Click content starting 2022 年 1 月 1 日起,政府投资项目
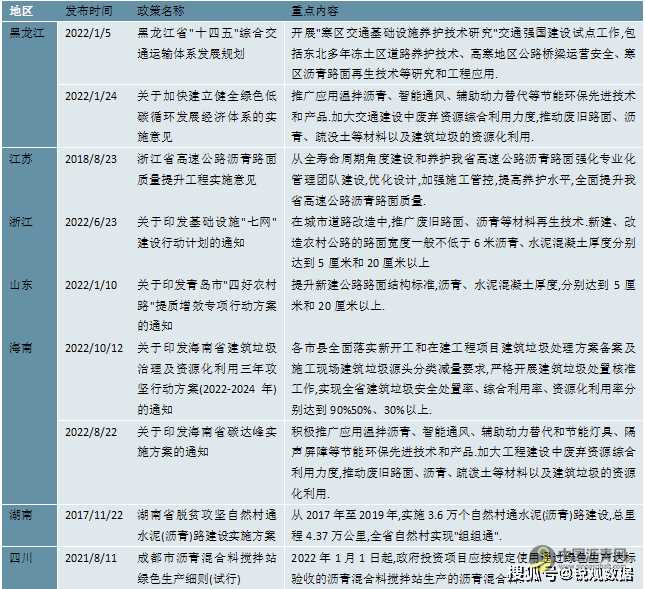This screenshot has width=645, height=589. (x=463, y=568)
